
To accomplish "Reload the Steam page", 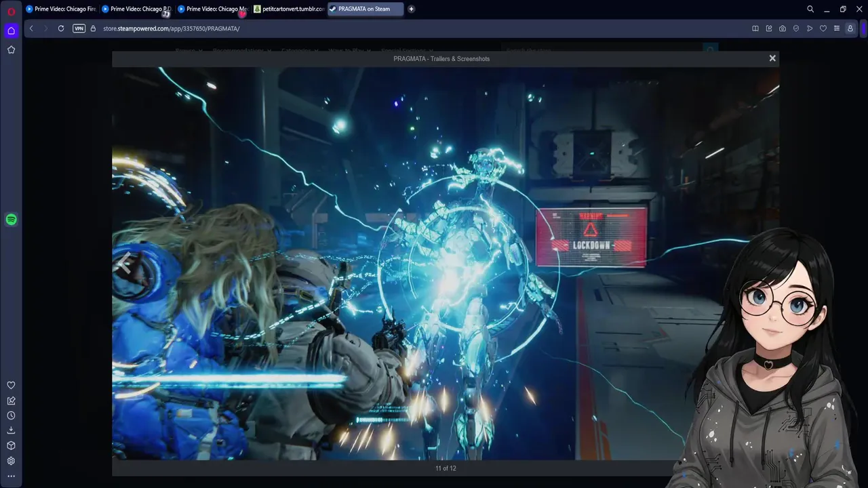I will tap(61, 28).
